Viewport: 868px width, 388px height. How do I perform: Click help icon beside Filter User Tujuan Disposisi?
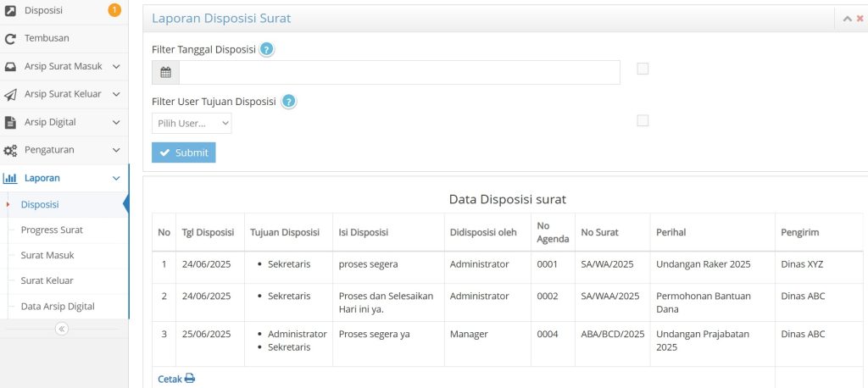(x=288, y=102)
